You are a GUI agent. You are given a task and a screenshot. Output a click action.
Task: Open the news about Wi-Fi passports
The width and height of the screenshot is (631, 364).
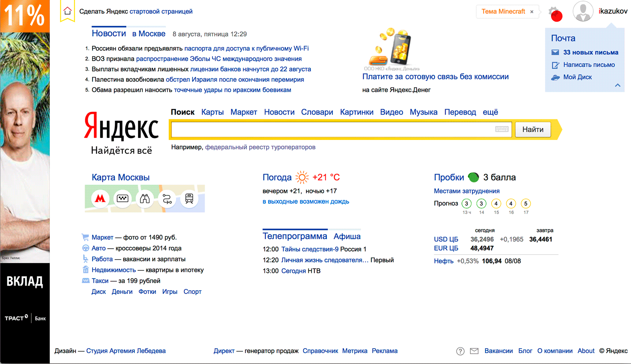click(x=246, y=48)
